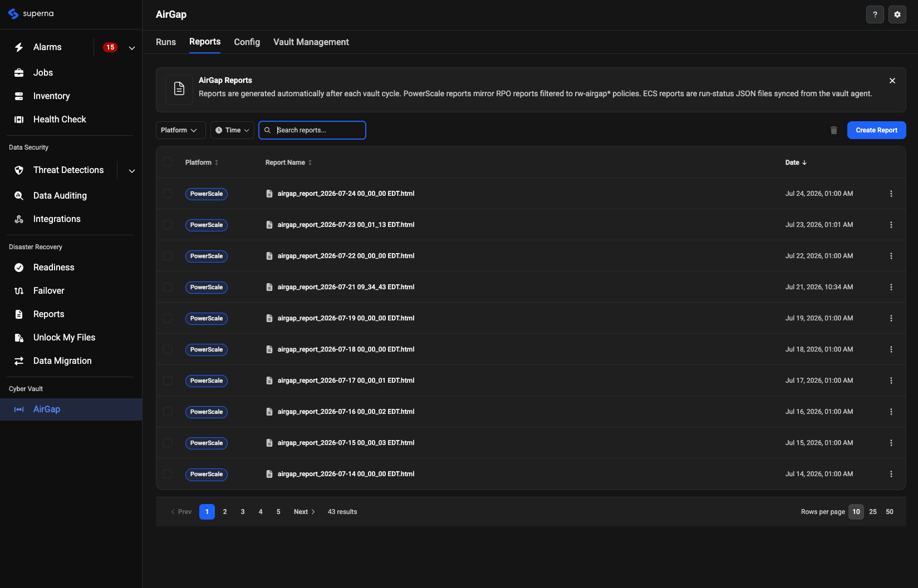The height and width of the screenshot is (588, 918).
Task: Click the Threat Detections shield icon
Action: click(x=19, y=170)
